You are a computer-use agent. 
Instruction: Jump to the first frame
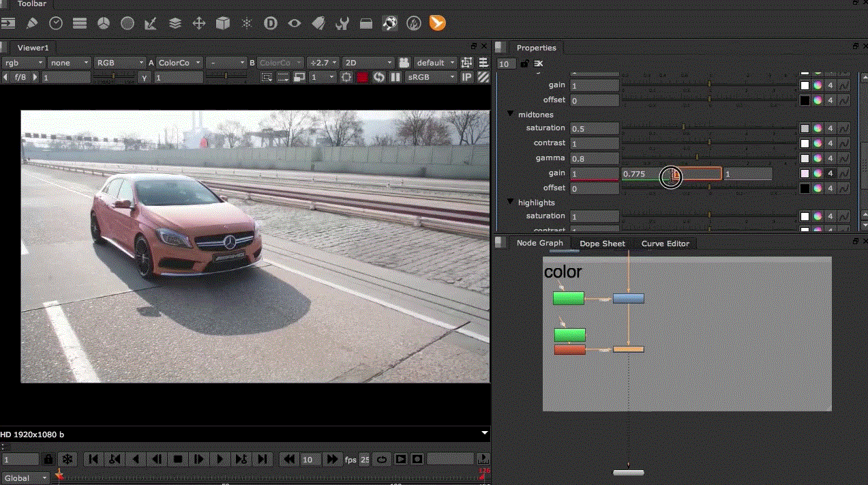(x=93, y=460)
